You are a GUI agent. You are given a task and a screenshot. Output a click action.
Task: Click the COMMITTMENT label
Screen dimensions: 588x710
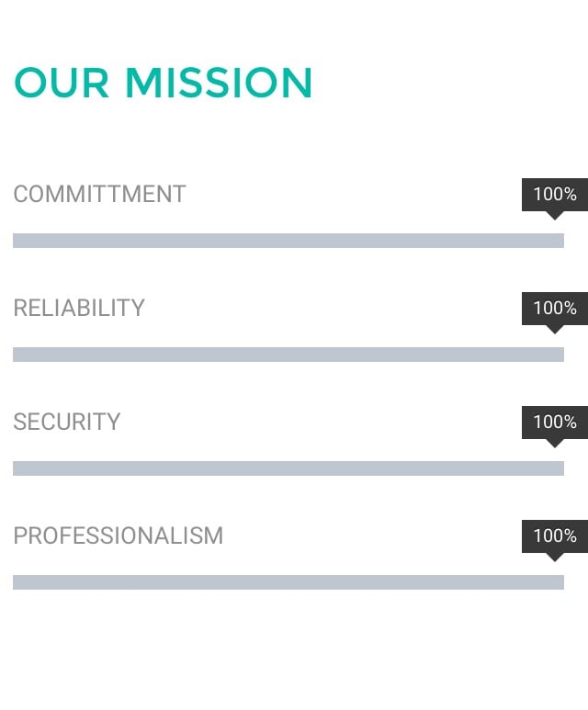[99, 194]
